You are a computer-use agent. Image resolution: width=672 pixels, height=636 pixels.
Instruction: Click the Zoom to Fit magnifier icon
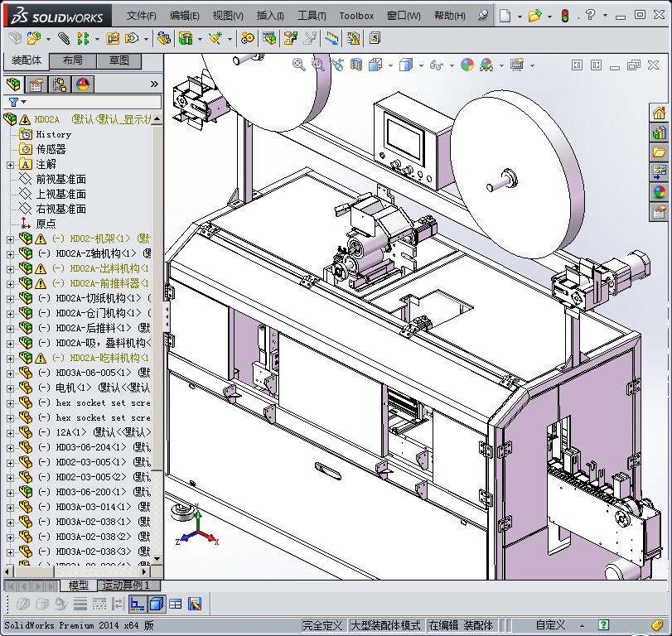pos(299,65)
